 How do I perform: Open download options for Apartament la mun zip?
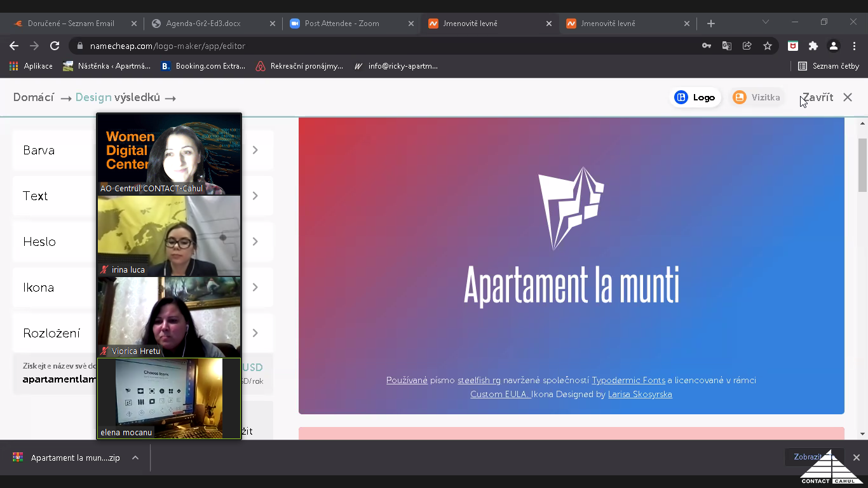[x=135, y=457]
